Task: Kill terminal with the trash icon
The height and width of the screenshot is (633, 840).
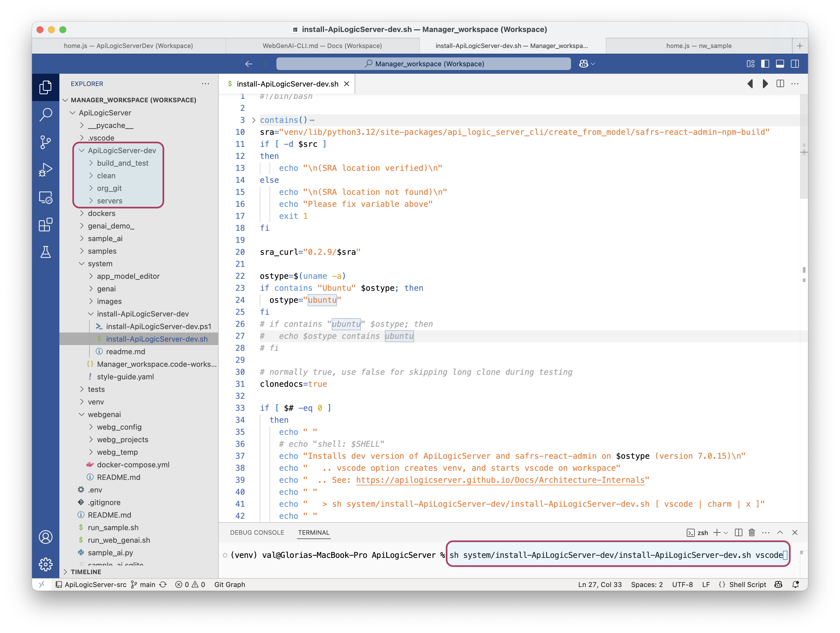Action: 751,532
